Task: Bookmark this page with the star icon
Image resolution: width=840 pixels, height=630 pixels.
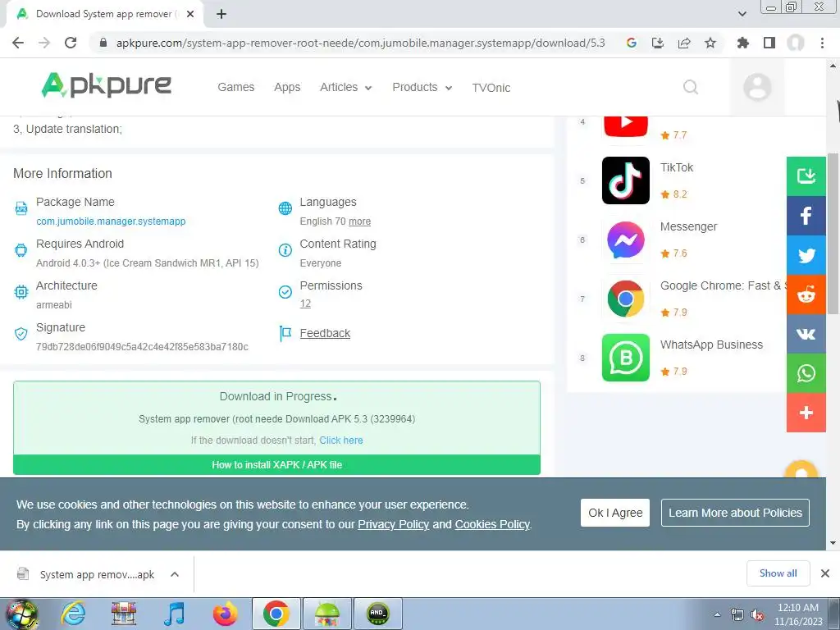Action: click(710, 43)
